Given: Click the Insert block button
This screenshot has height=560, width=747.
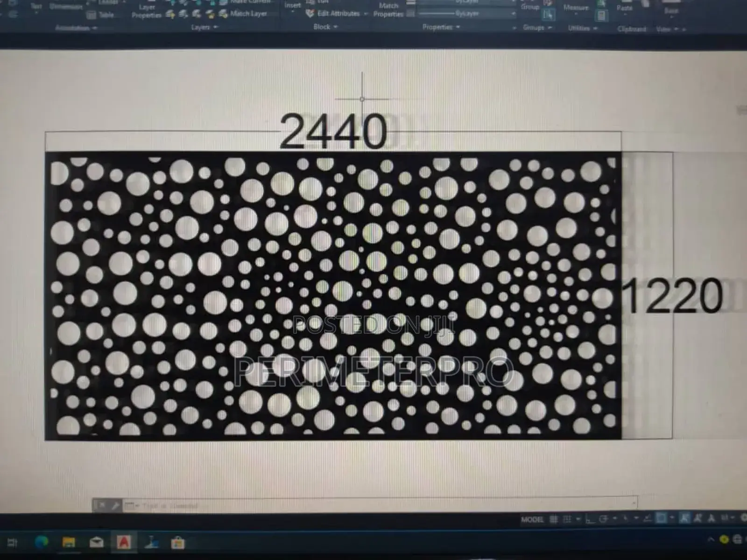Looking at the screenshot, I should point(293,6).
